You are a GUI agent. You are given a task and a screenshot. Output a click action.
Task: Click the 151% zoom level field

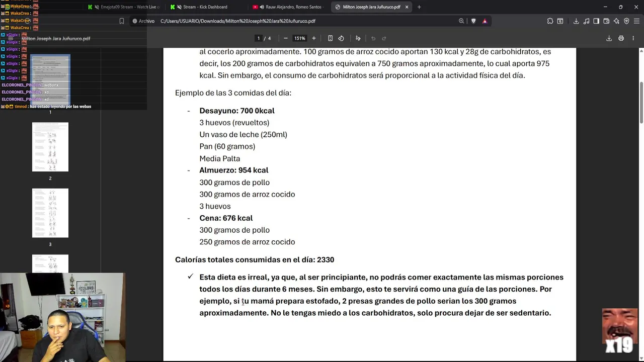point(300,38)
